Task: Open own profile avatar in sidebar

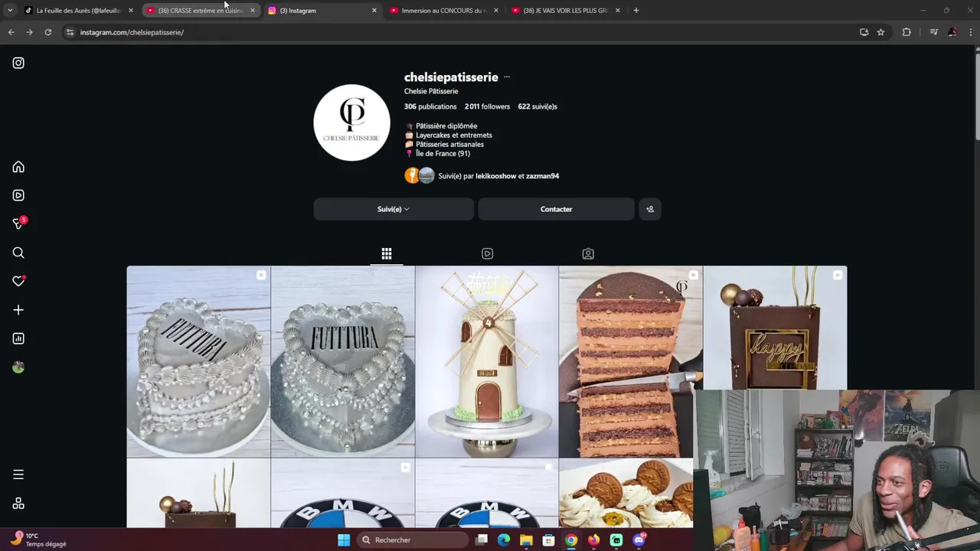Action: [x=18, y=367]
